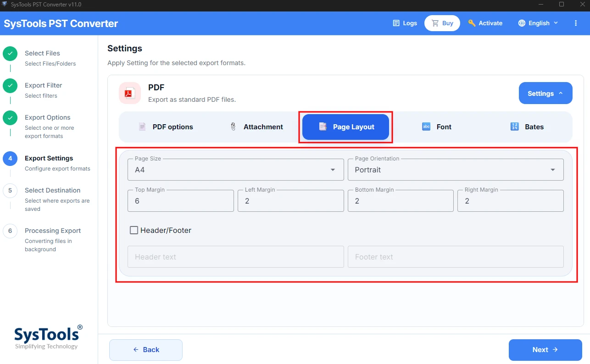This screenshot has width=590, height=364.
Task: Click the Right Margin input field
Action: pos(511,201)
